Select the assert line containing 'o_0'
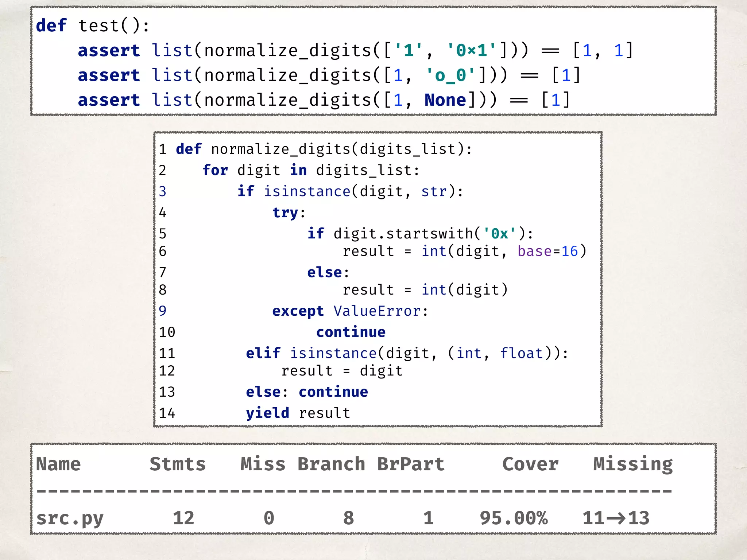747x560 pixels. tap(329, 75)
